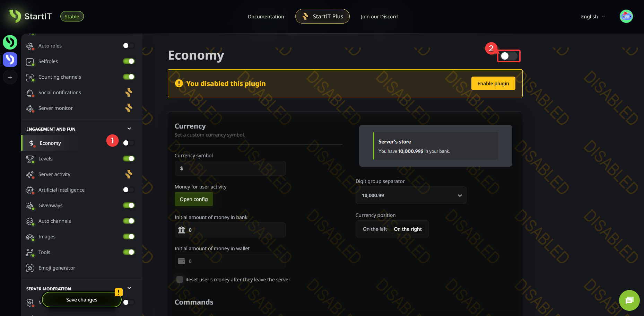Select the green server icon in rail

pos(10,42)
